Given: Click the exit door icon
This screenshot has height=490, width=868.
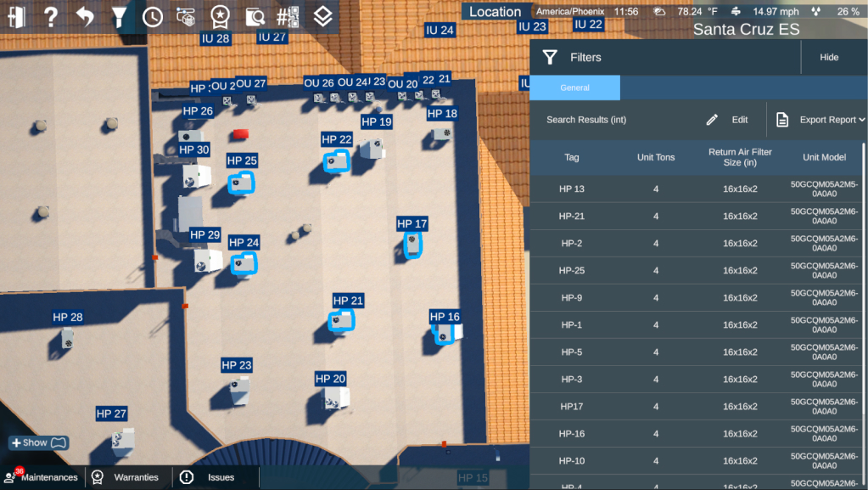Looking at the screenshot, I should (17, 16).
